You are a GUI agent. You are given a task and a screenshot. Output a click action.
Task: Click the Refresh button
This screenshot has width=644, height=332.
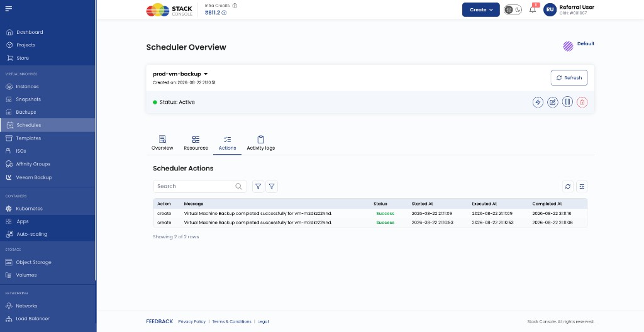569,78
